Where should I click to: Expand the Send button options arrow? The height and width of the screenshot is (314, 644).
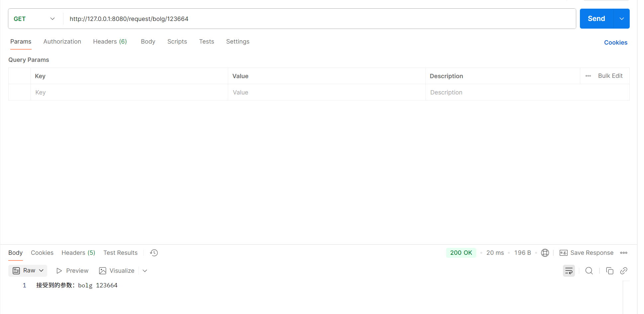tap(622, 19)
